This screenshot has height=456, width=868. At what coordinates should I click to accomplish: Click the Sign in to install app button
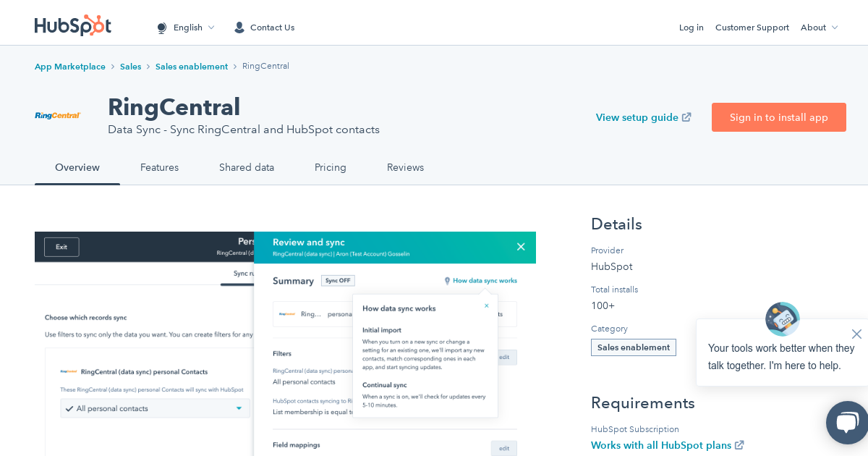(779, 117)
